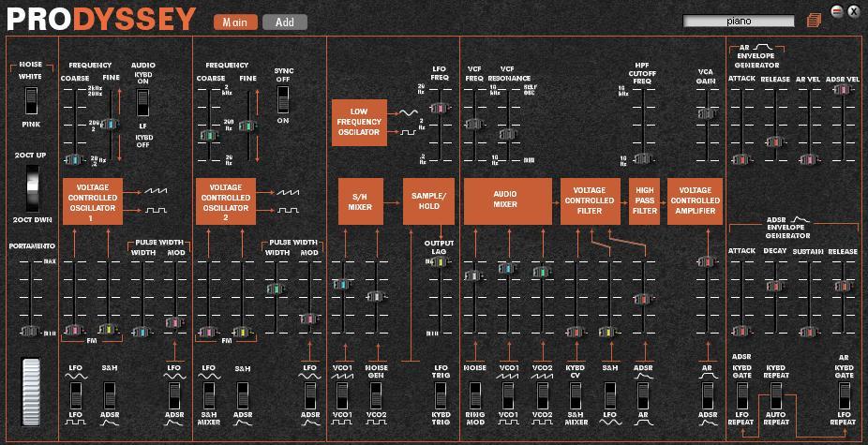Screen dimensions: 868x445
Task: Click the piano preset name field
Action: click(739, 21)
